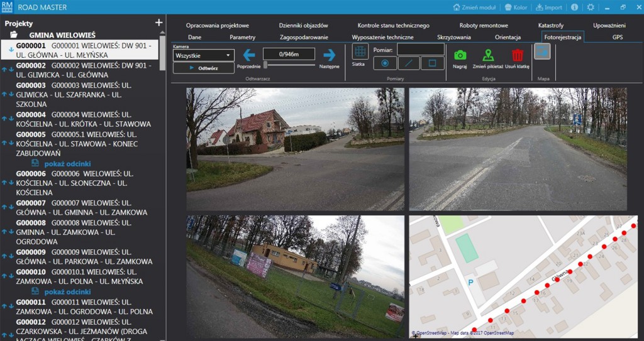
Task: Open the Kontrole stanu technicznego tab
Action: coord(394,26)
